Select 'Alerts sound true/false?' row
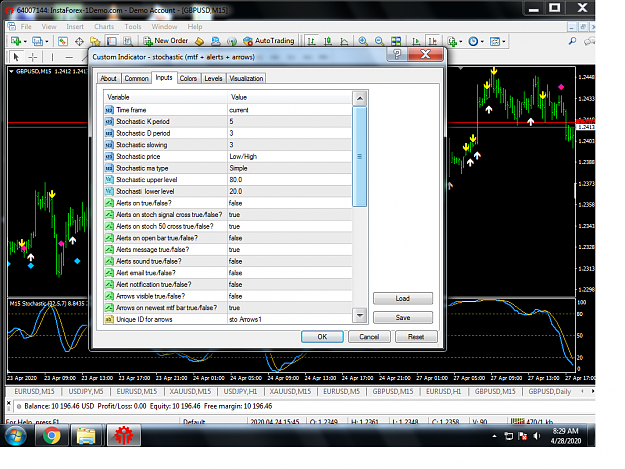 coord(228,261)
